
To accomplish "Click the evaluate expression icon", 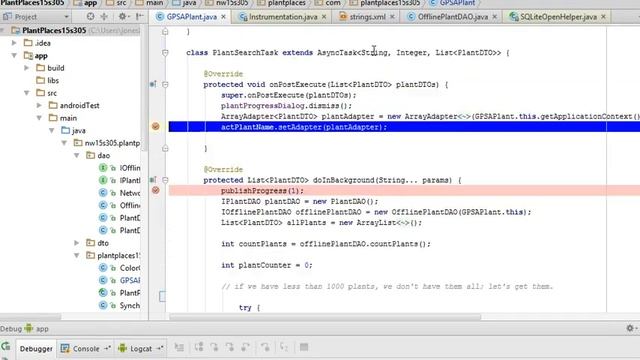I will (x=304, y=347).
